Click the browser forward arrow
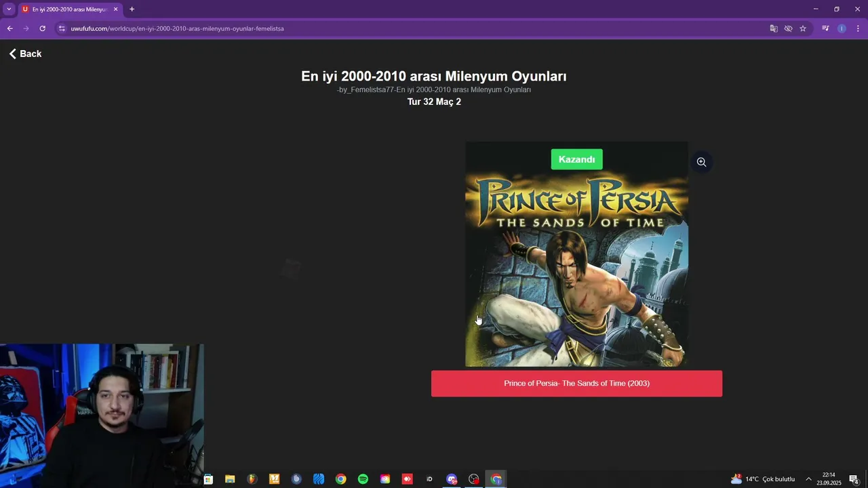 (26, 28)
